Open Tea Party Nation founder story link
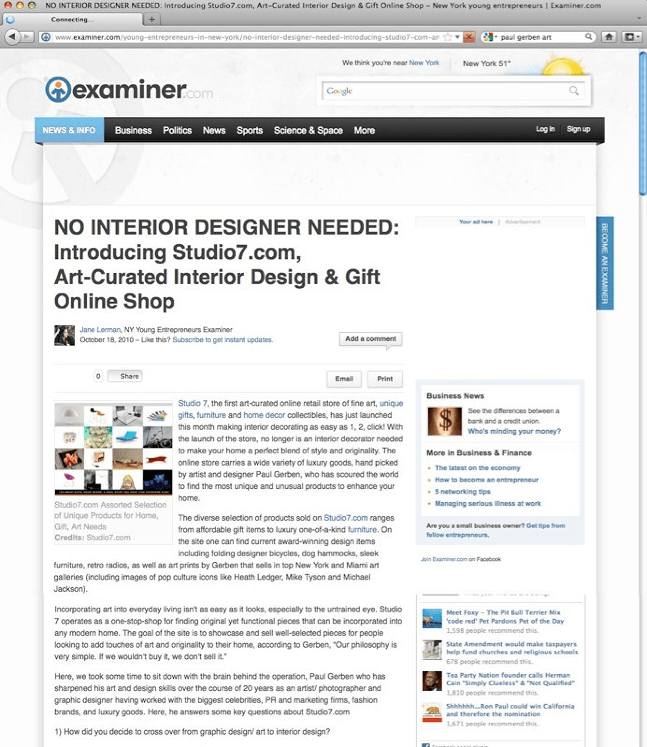 pyautogui.click(x=510, y=679)
